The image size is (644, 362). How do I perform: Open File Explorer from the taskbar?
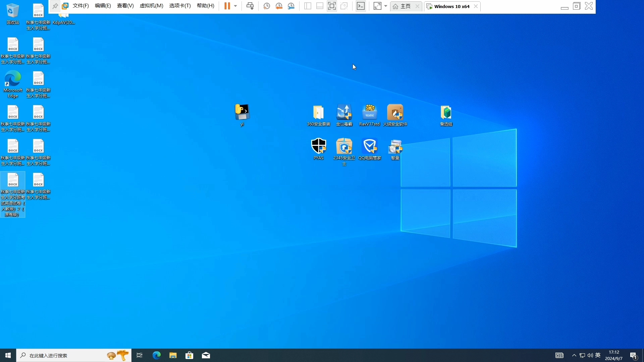click(x=173, y=355)
